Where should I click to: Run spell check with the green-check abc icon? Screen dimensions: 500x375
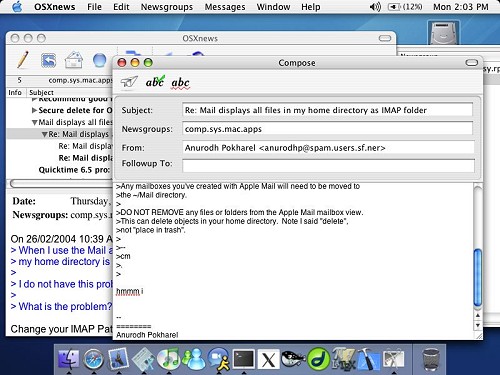pos(155,82)
